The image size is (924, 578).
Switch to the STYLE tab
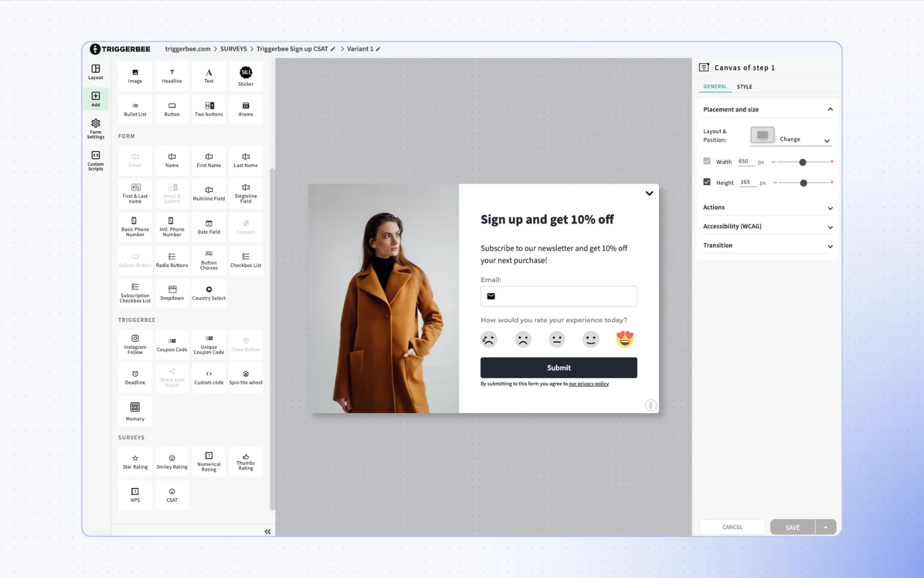[744, 87]
